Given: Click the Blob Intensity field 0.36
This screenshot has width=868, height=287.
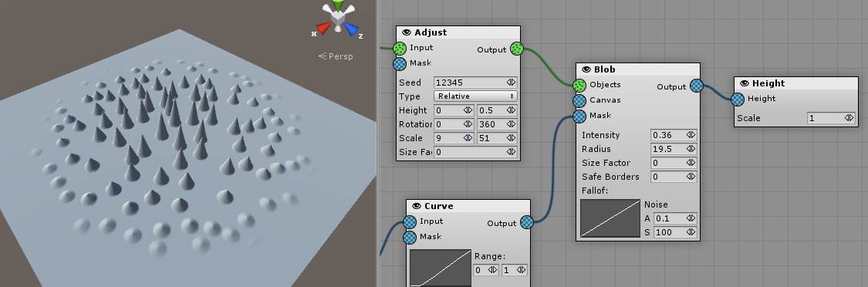Looking at the screenshot, I should 674,135.
